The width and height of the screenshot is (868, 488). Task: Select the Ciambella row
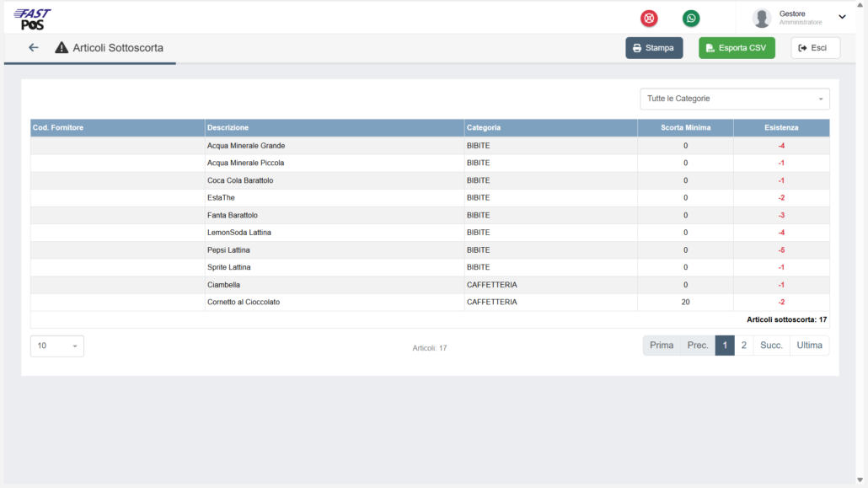click(x=430, y=285)
